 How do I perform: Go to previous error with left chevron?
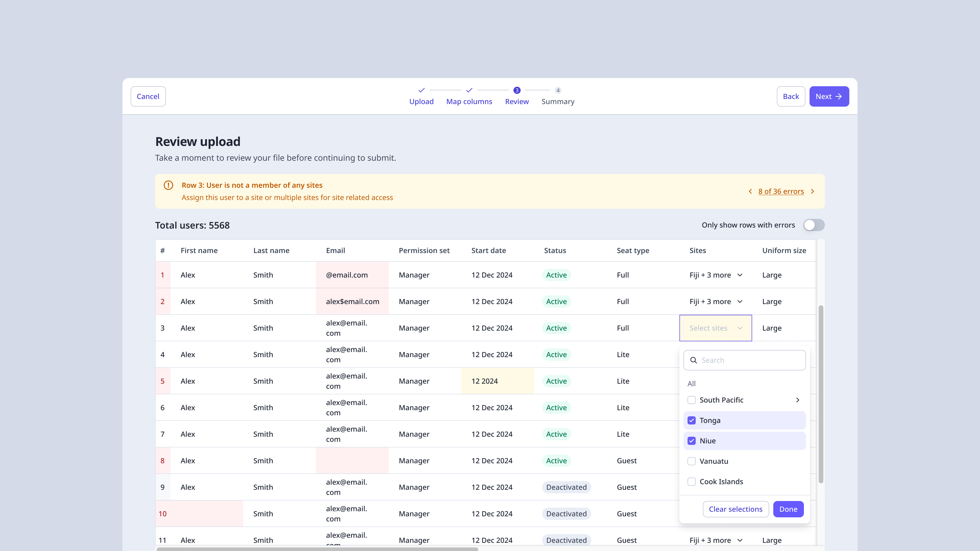750,191
